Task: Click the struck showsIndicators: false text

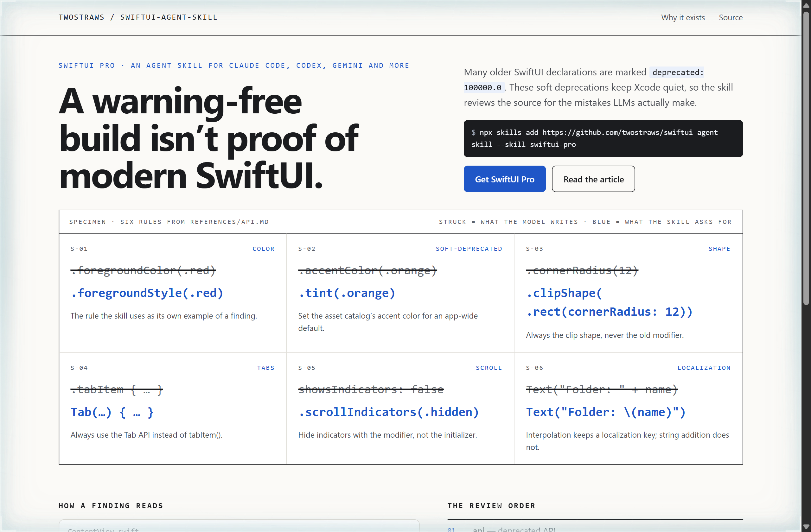Action: click(x=371, y=389)
